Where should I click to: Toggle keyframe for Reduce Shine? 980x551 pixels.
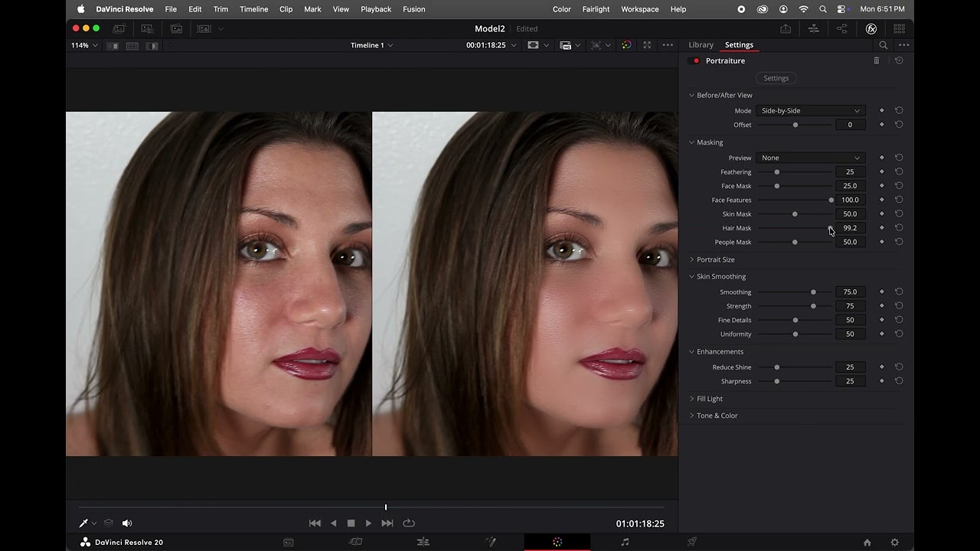click(881, 367)
